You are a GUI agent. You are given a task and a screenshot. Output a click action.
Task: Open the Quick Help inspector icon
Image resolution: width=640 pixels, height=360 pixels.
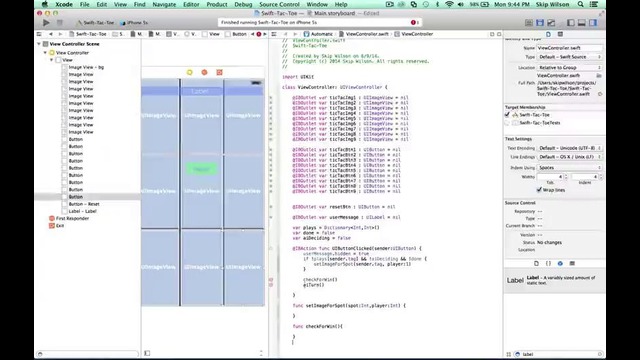click(x=560, y=34)
